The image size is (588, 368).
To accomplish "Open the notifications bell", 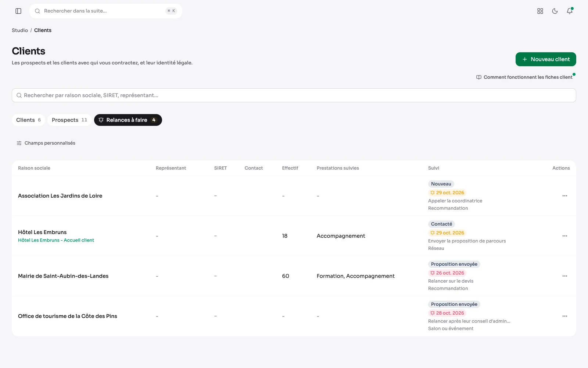I will coord(570,11).
